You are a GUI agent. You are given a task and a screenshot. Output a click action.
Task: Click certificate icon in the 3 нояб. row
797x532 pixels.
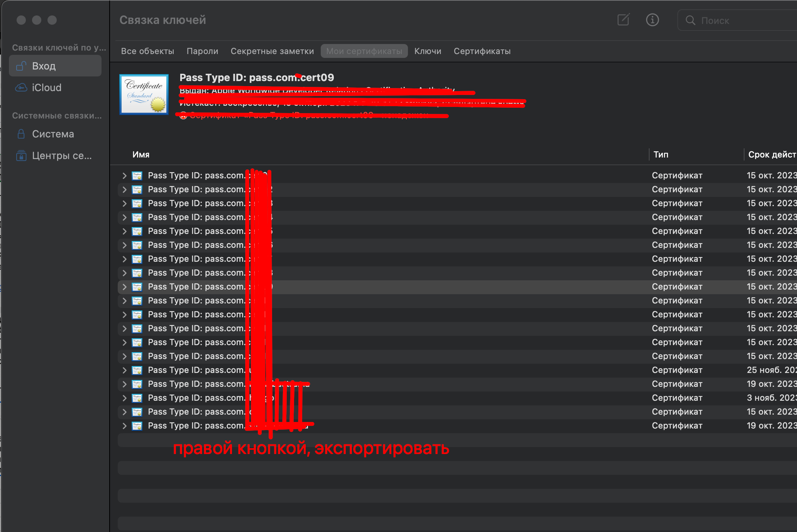coord(137,398)
